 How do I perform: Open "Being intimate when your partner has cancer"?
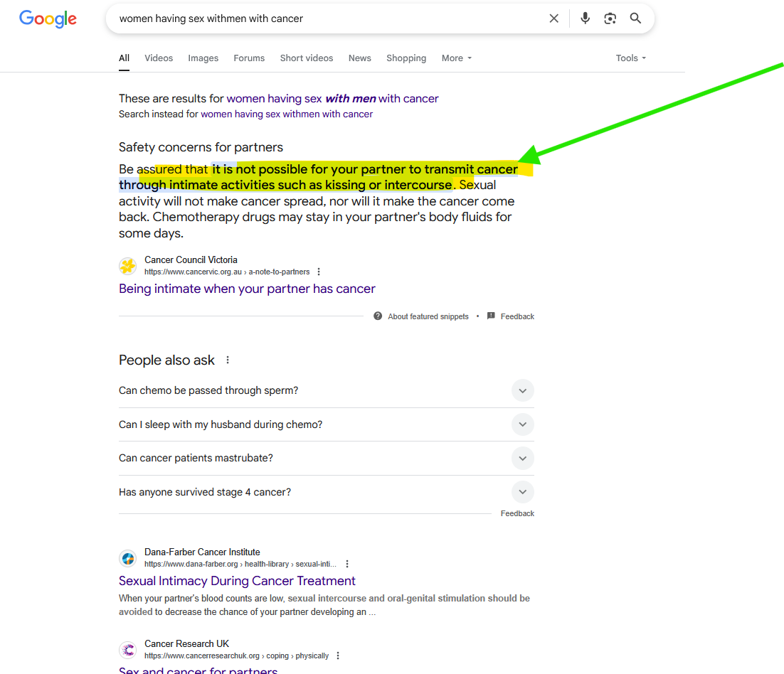[247, 289]
